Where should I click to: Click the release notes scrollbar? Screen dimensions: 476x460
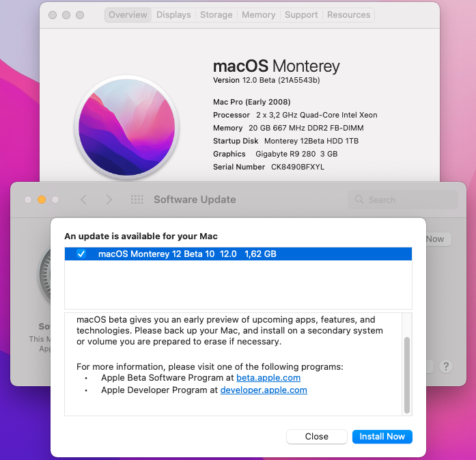tap(407, 375)
